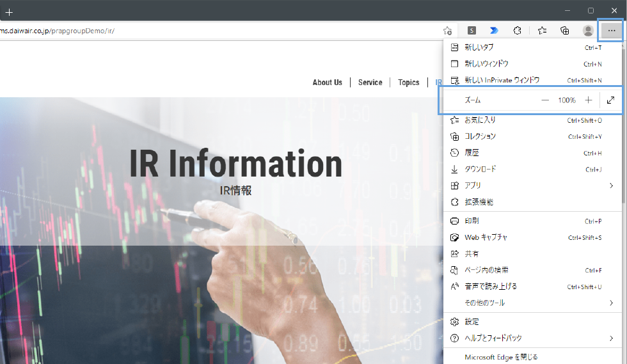
Task: Select 共有 share entry
Action: 532,253
